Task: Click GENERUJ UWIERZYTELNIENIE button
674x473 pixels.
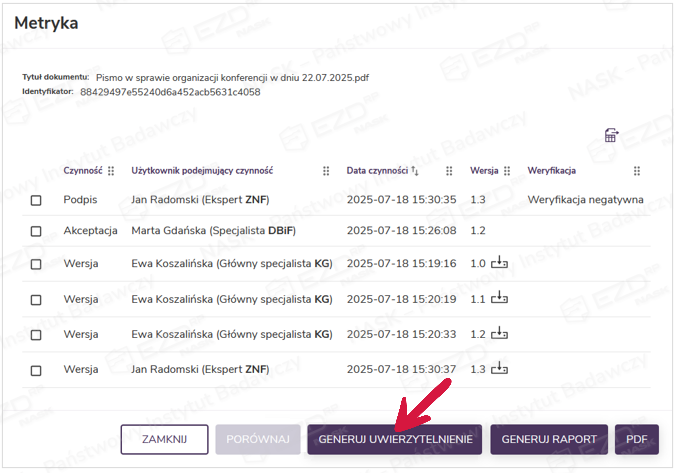Action: point(395,439)
